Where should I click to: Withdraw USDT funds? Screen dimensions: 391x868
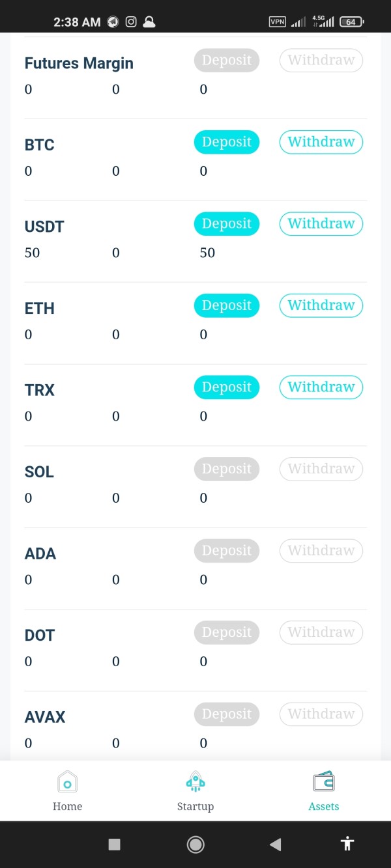tap(321, 224)
